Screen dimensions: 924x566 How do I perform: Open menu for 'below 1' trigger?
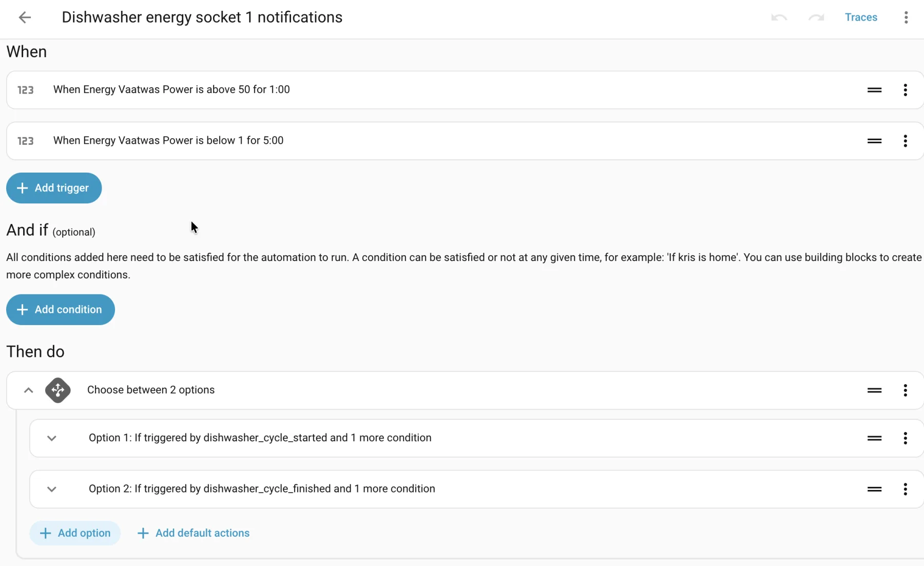pyautogui.click(x=905, y=141)
